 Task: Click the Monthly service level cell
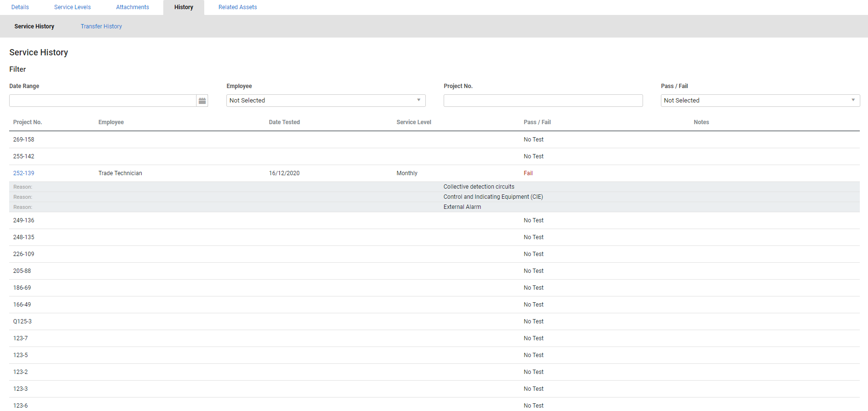tap(407, 173)
